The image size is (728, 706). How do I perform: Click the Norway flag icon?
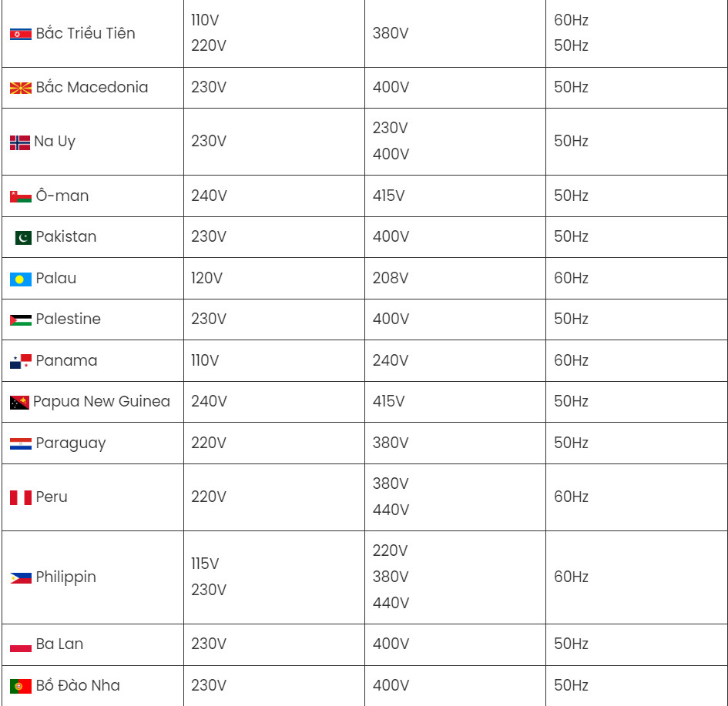[x=20, y=142]
